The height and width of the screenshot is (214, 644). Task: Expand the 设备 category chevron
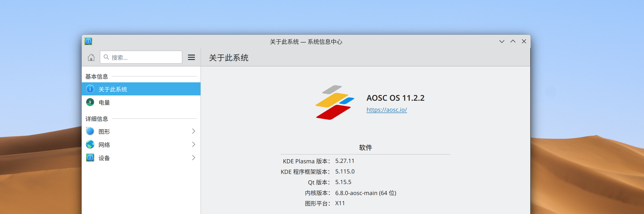(x=193, y=158)
